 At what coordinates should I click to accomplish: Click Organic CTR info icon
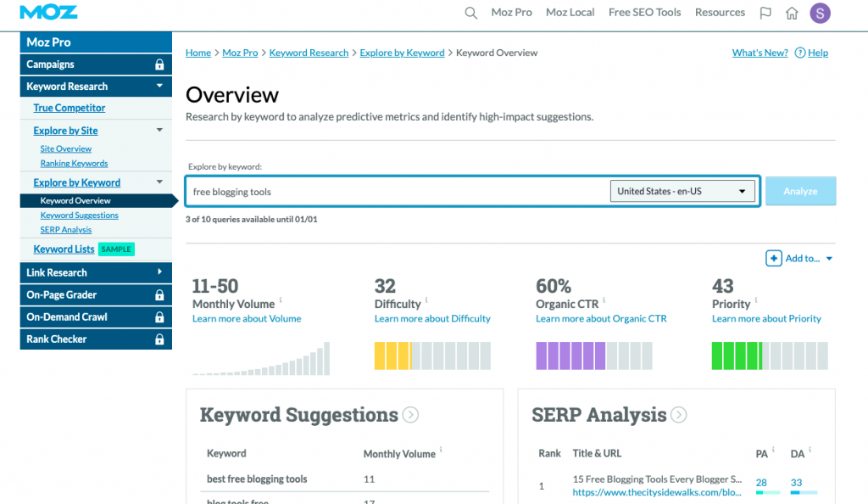click(x=604, y=300)
